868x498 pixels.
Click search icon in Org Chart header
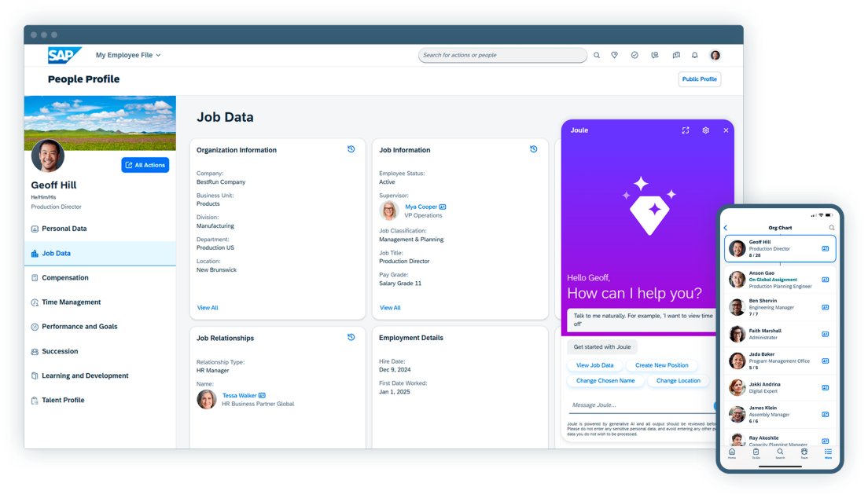[831, 227]
